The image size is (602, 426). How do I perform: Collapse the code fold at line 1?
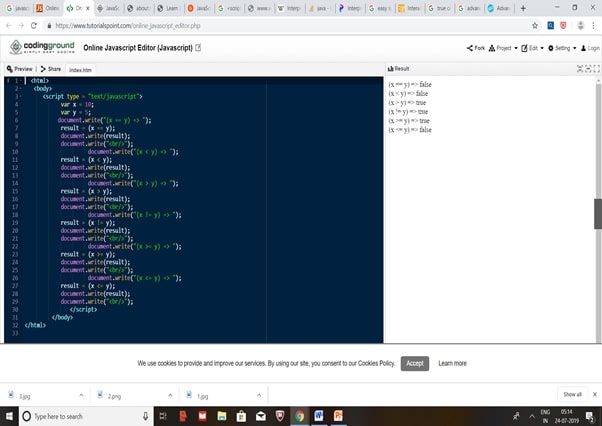click(x=21, y=81)
